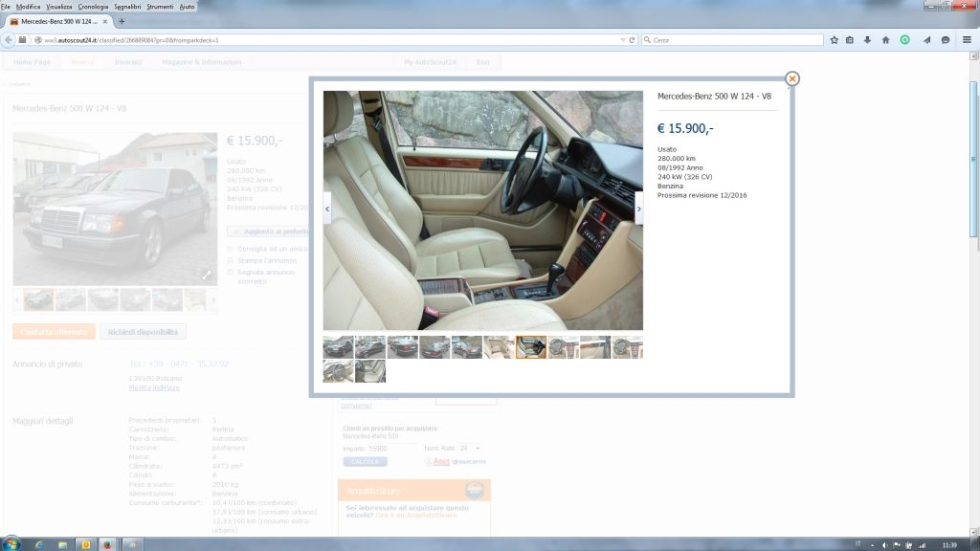
Task: Reload the current page
Action: (x=632, y=40)
